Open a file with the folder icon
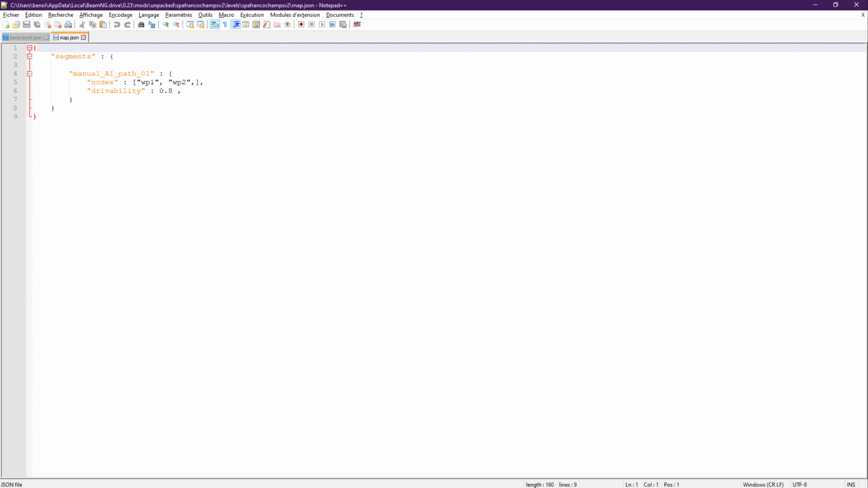Image resolution: width=868 pixels, height=488 pixels. pos(16,25)
